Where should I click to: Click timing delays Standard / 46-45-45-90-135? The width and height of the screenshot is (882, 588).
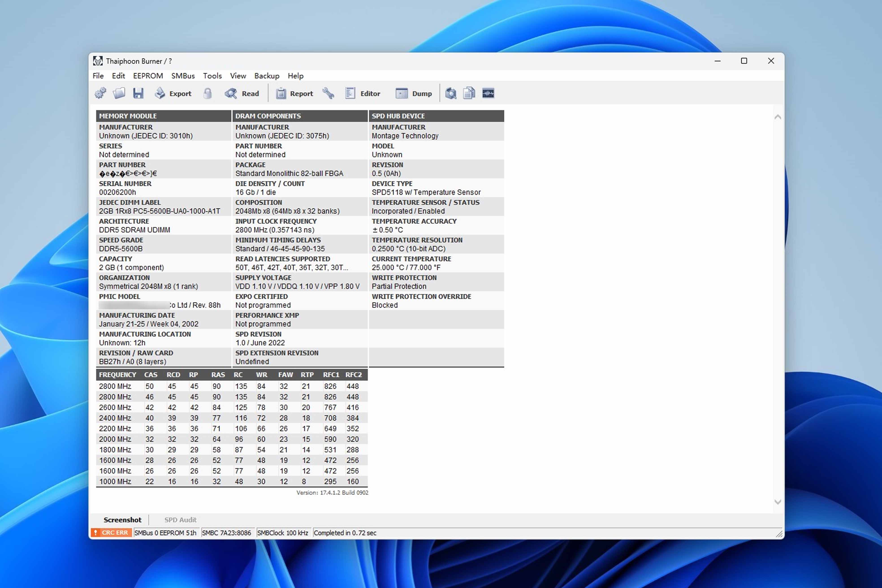280,249
